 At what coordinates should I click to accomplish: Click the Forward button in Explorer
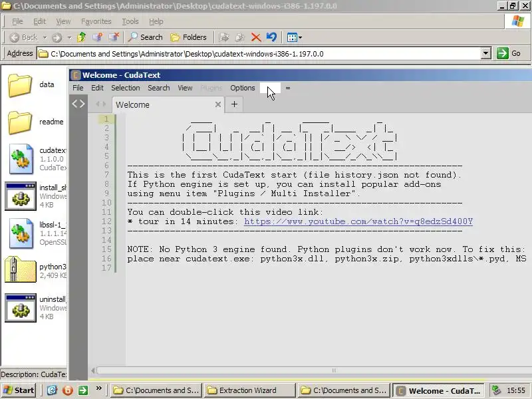pos(57,37)
